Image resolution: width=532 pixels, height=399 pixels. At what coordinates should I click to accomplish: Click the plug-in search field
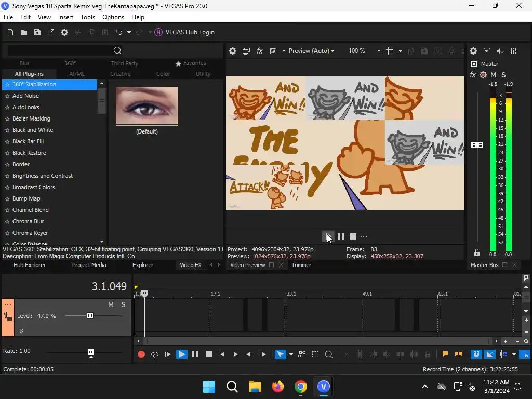click(59, 50)
